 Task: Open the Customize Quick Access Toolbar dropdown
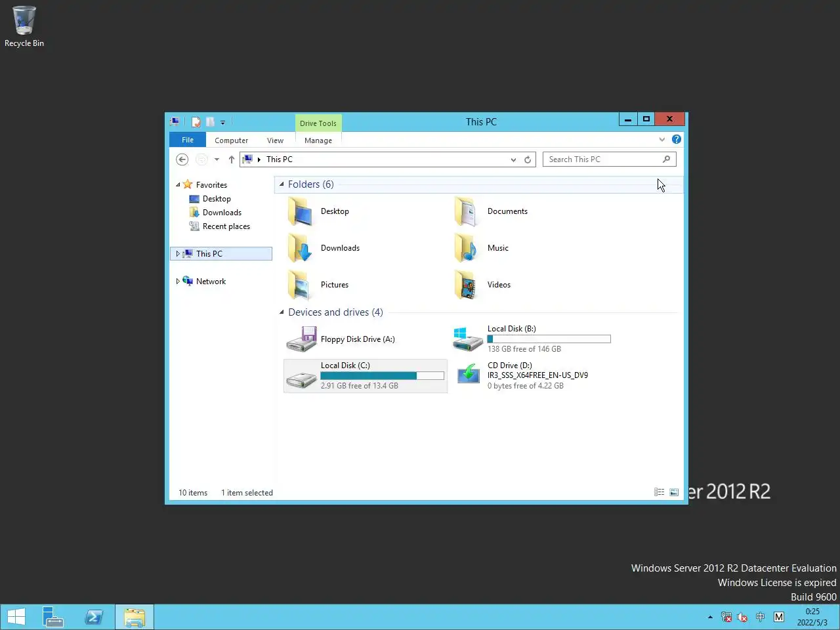tap(222, 123)
